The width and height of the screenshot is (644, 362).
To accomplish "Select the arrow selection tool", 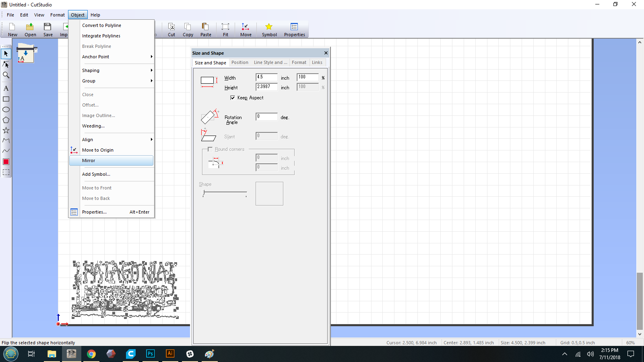I will [6, 53].
